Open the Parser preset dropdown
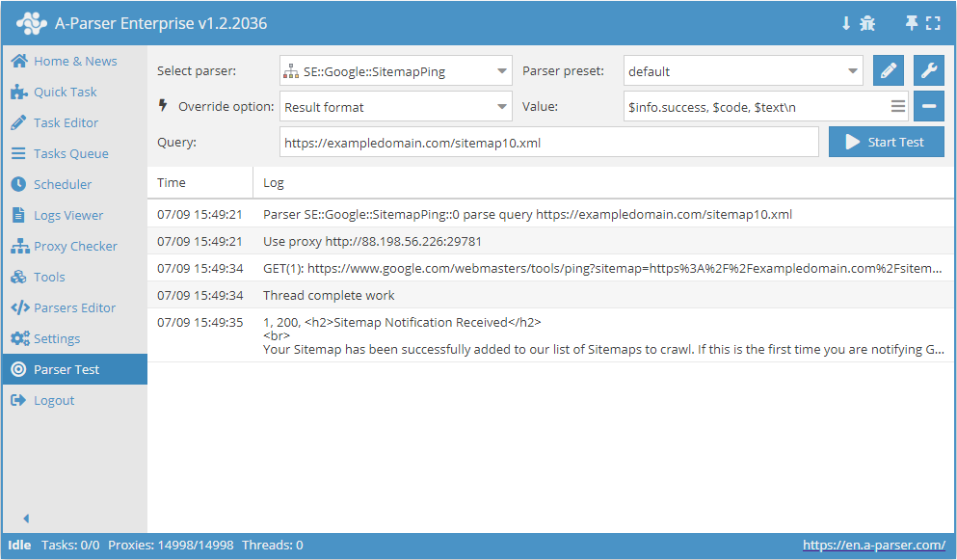Viewport: 957px width, 560px height. pyautogui.click(x=743, y=70)
